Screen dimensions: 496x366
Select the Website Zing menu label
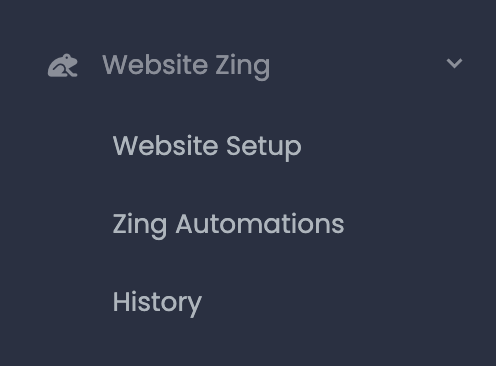click(186, 66)
